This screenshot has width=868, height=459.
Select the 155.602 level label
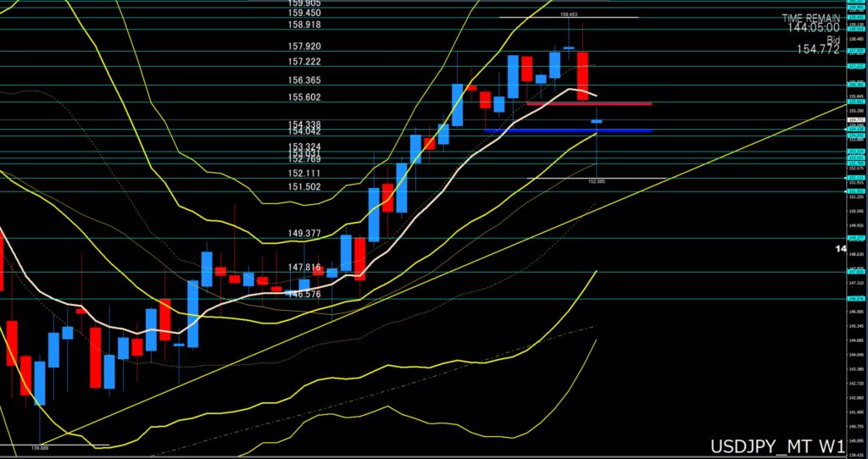click(303, 97)
